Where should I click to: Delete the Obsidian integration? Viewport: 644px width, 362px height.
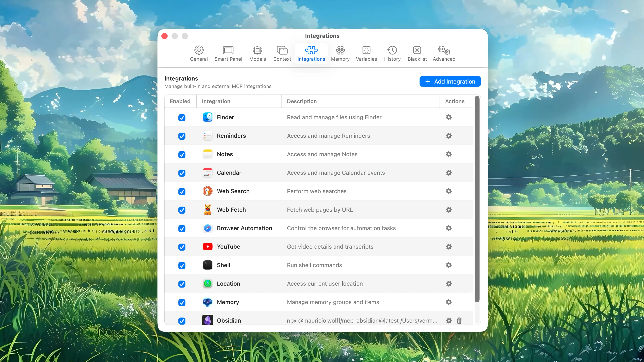pos(459,321)
